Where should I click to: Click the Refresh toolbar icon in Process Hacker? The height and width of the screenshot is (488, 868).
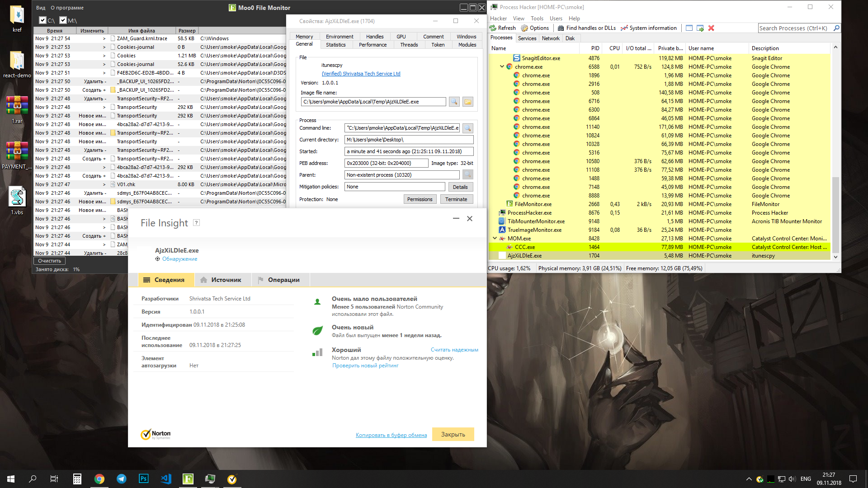[x=493, y=28]
